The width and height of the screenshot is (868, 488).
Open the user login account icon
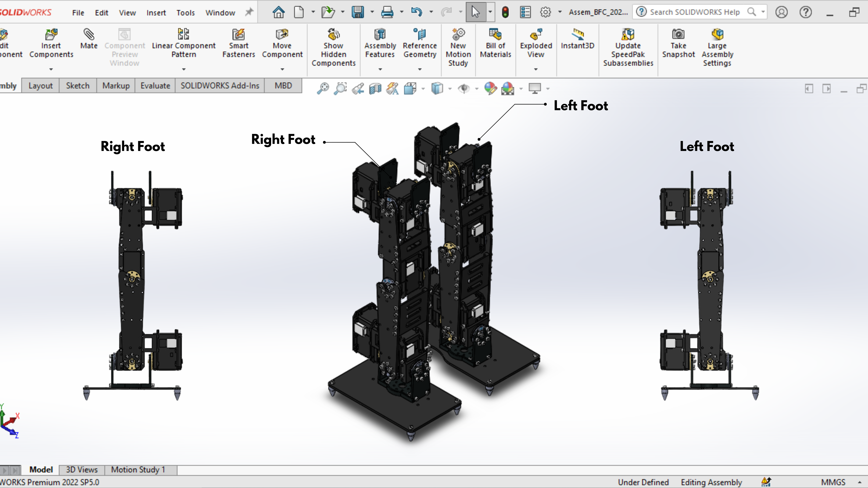click(x=781, y=12)
